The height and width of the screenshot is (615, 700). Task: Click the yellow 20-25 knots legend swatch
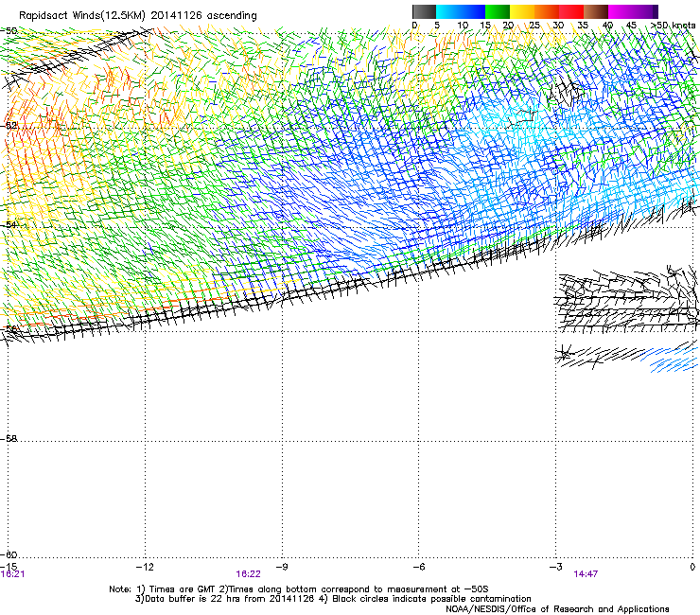tap(522, 11)
